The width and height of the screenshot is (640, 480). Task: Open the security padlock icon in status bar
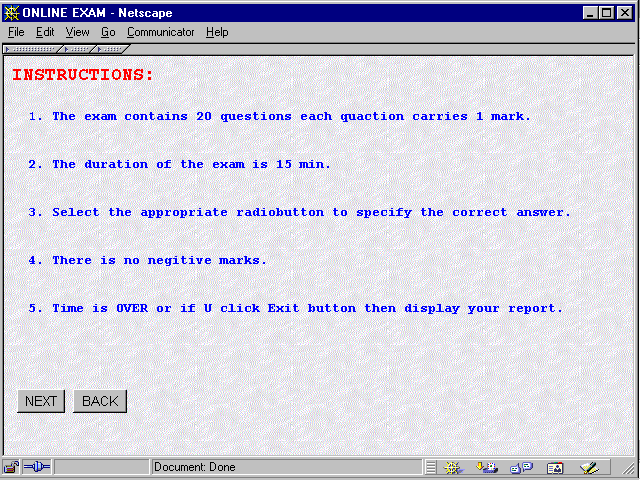click(x=11, y=467)
